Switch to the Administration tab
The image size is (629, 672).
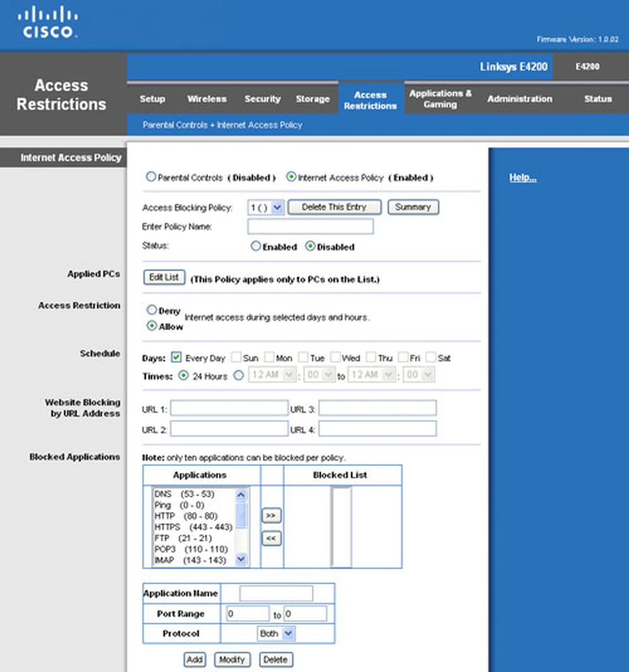pos(520,99)
